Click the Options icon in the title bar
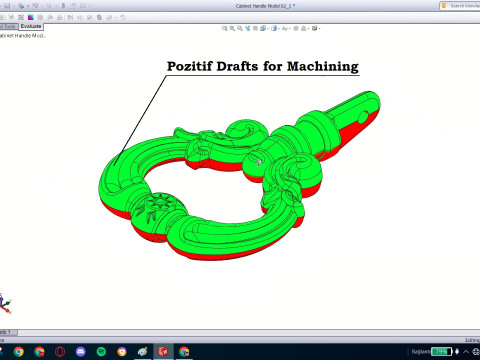The width and height of the screenshot is (480, 360). point(83,6)
